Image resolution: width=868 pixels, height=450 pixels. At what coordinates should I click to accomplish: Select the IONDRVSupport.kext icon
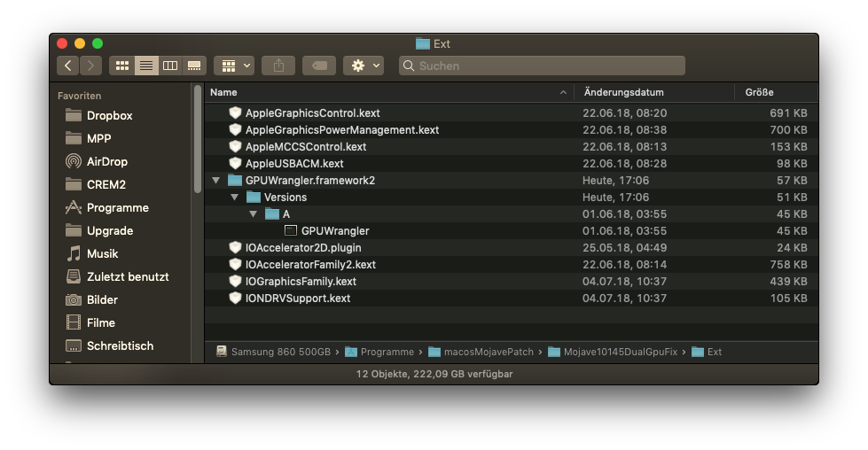(235, 298)
